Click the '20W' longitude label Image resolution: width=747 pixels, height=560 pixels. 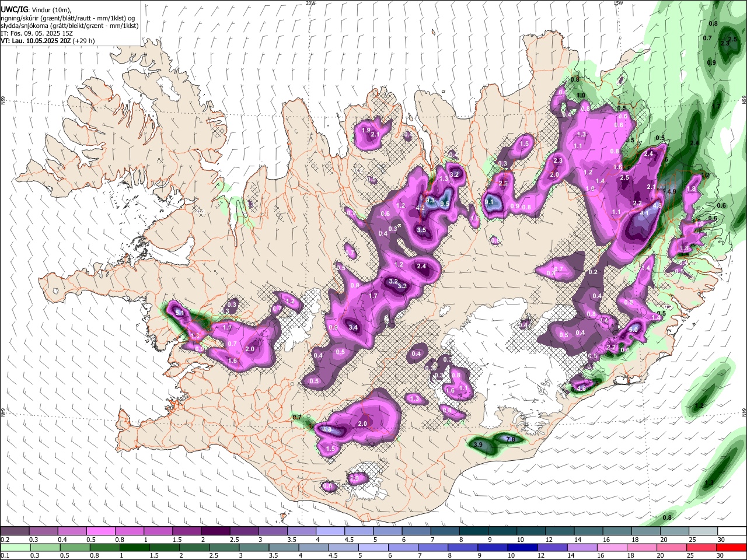(x=310, y=3)
